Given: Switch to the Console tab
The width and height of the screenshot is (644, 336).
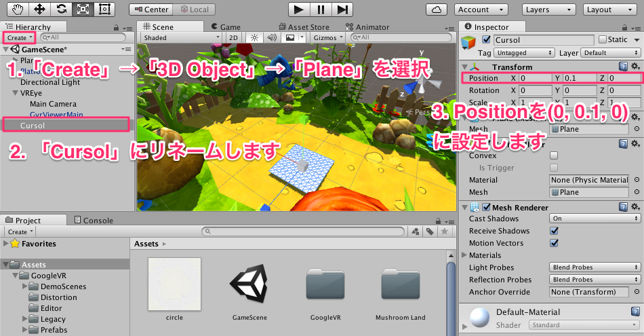Looking at the screenshot, I should [94, 221].
